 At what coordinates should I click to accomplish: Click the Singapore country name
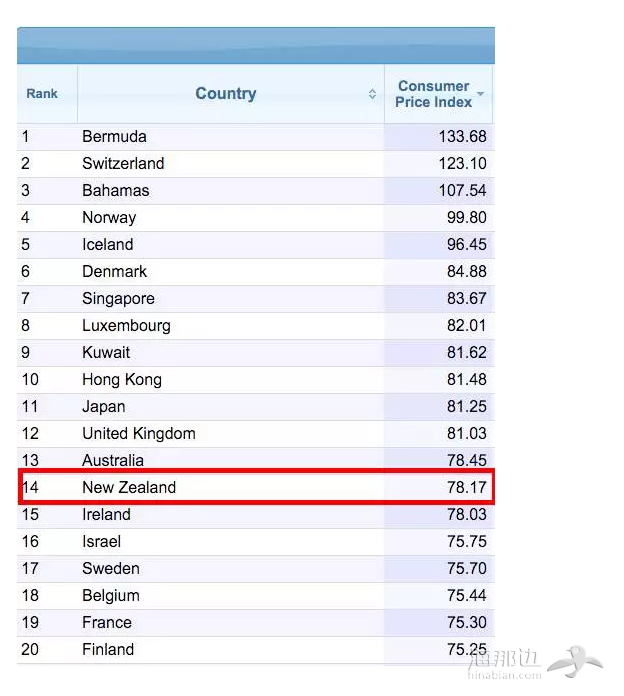point(118,299)
